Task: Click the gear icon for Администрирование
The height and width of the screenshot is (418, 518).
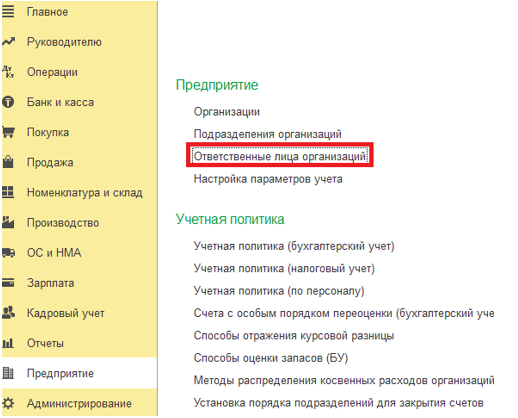Action: [x=8, y=403]
